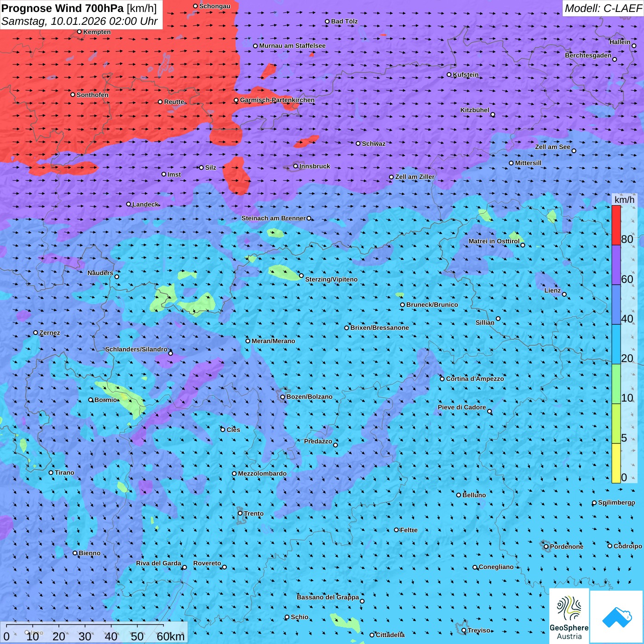This screenshot has width=644, height=644.
Task: Click the 'km/h' legend unit label
Action: [x=624, y=200]
